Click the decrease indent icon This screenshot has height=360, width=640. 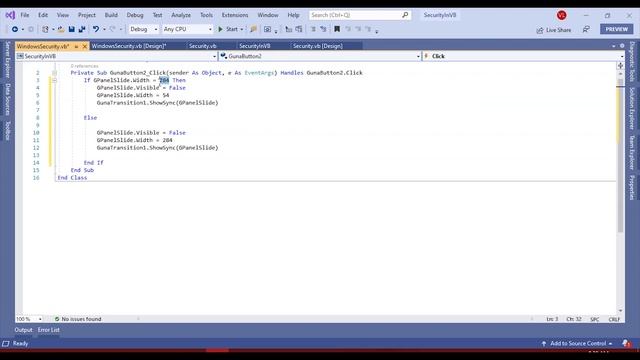coord(289,29)
